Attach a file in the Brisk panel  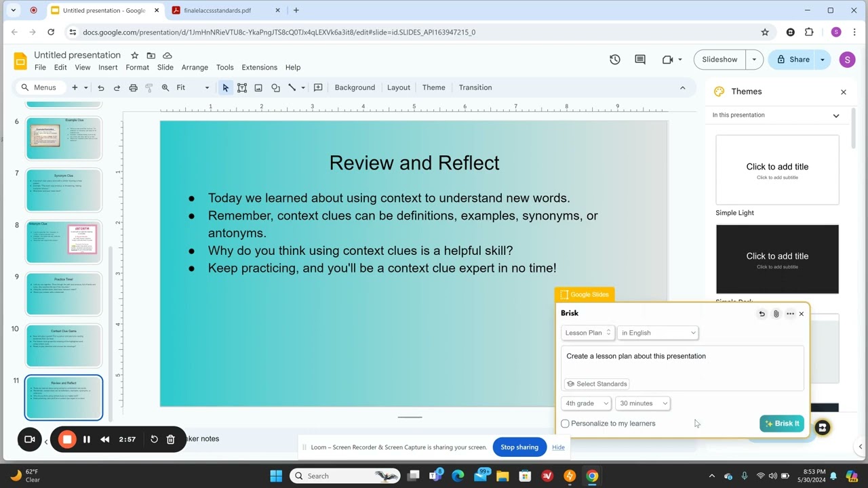click(x=776, y=314)
